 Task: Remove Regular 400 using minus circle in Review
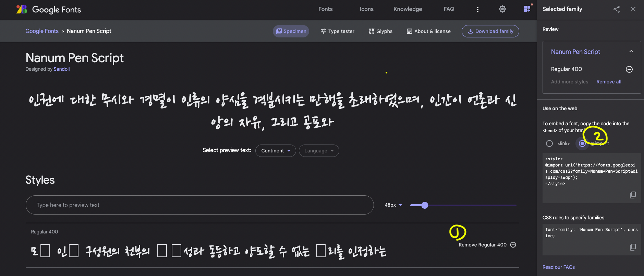(629, 69)
